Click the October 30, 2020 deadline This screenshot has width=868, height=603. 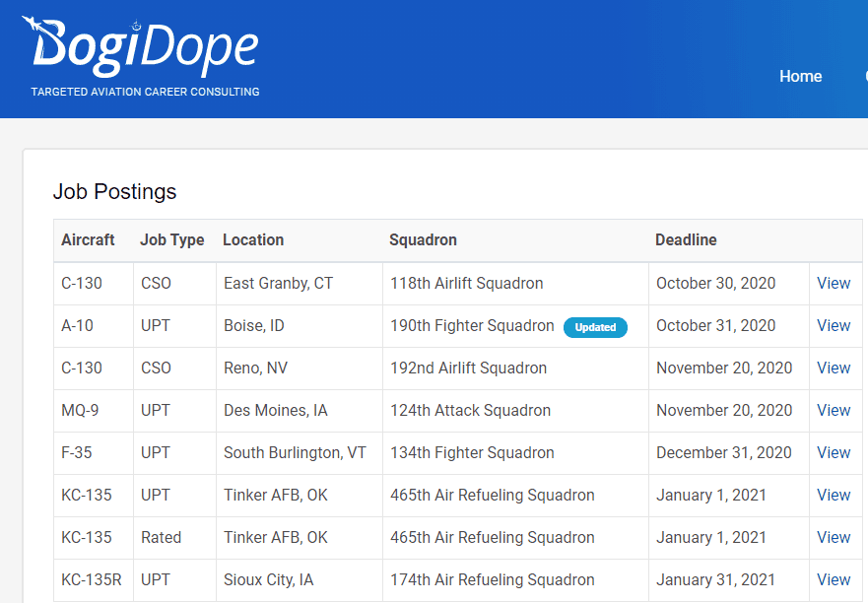coord(715,283)
